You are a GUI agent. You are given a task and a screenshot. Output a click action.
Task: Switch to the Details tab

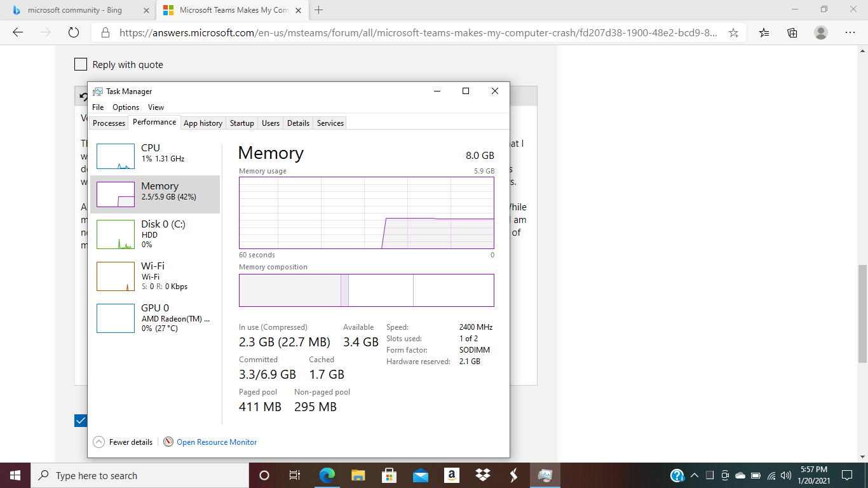tap(298, 123)
